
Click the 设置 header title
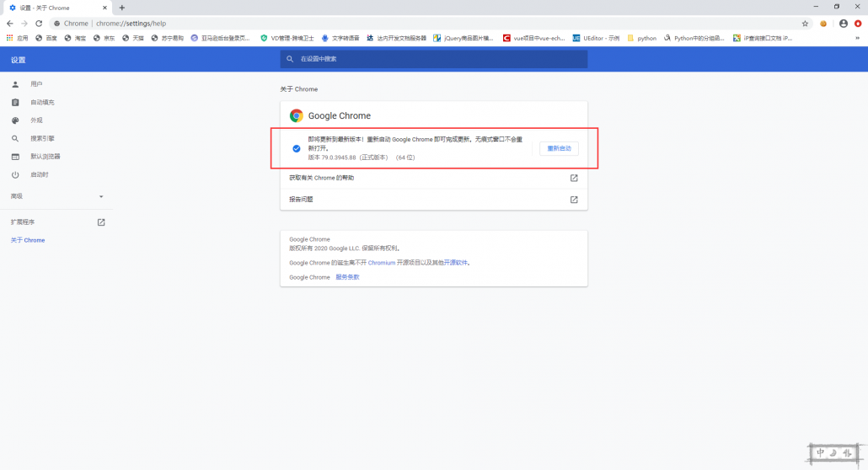[x=19, y=60]
